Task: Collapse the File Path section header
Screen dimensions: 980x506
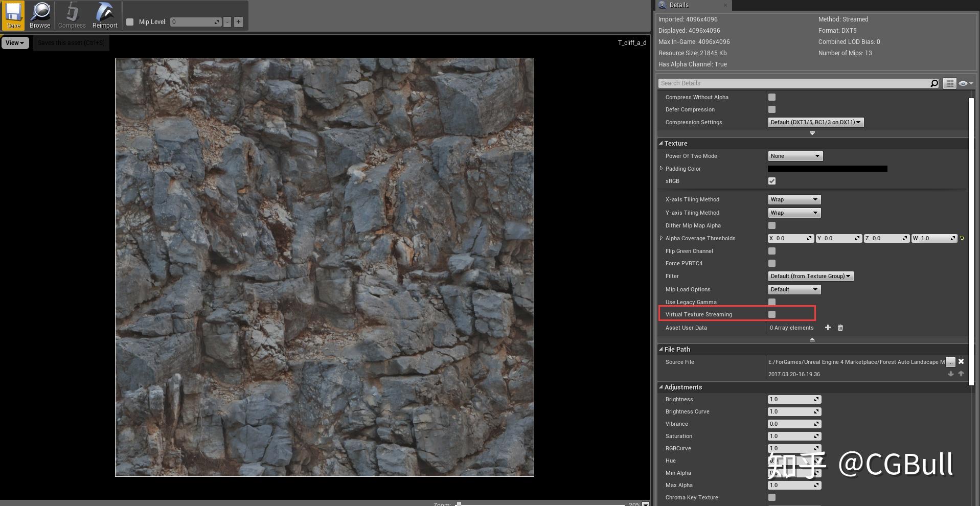Action: tap(676, 349)
